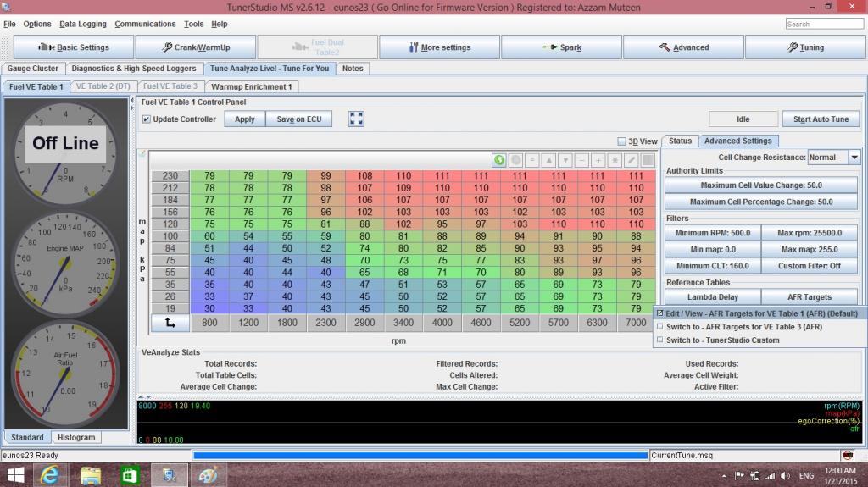868x487 pixels.
Task: Click the plus icon in the table toolbar
Action: point(598,160)
